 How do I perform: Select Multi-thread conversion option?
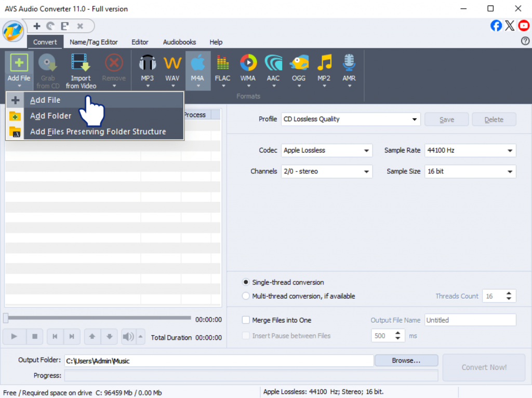click(246, 296)
